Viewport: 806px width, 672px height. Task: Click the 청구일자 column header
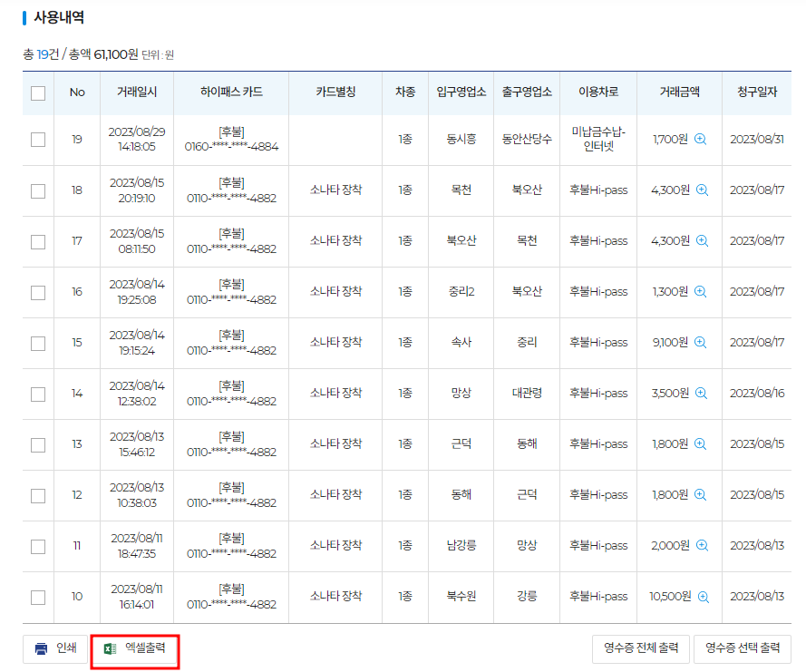point(757,92)
